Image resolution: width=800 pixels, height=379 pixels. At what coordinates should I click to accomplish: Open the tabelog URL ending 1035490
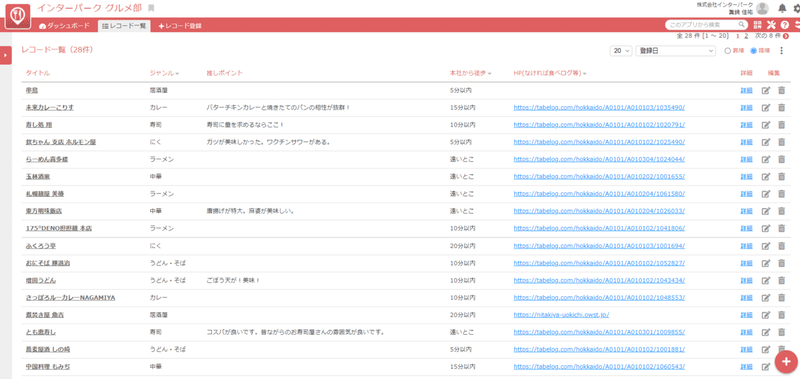pyautogui.click(x=599, y=108)
